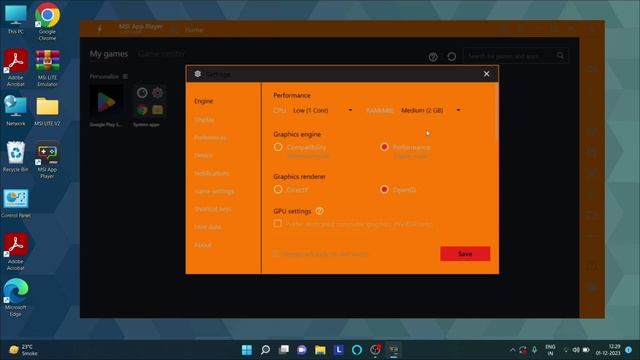Open MSI LITE Emulator archive icon
Image resolution: width=640 pixels, height=360 pixels.
pyautogui.click(x=47, y=67)
